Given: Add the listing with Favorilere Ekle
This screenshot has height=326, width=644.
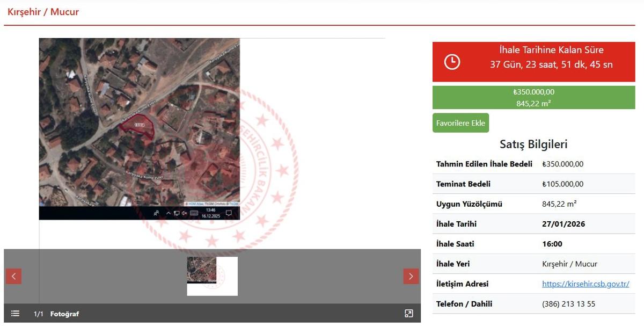Looking at the screenshot, I should coord(460,123).
